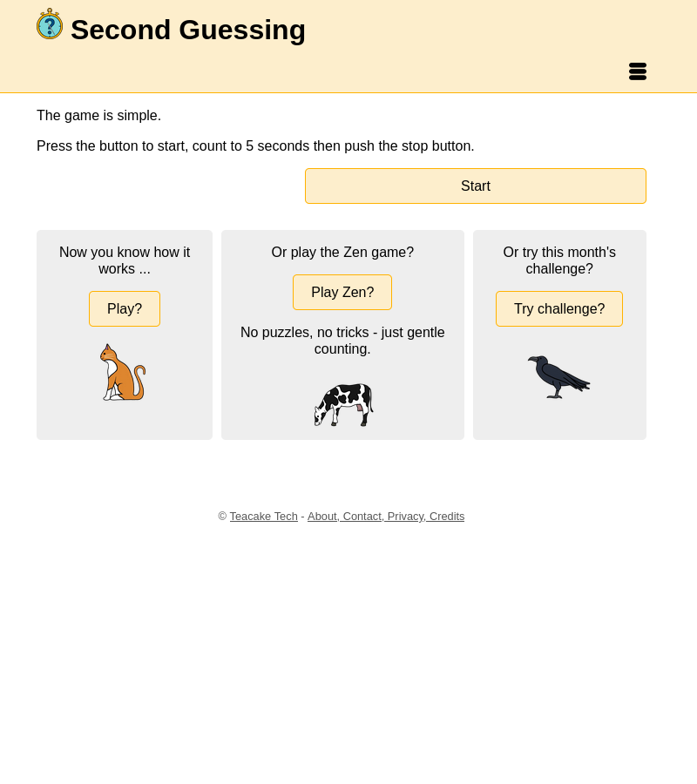This screenshot has height=784, width=697.
Task: Open the Teacake Tech link
Action: point(263,517)
